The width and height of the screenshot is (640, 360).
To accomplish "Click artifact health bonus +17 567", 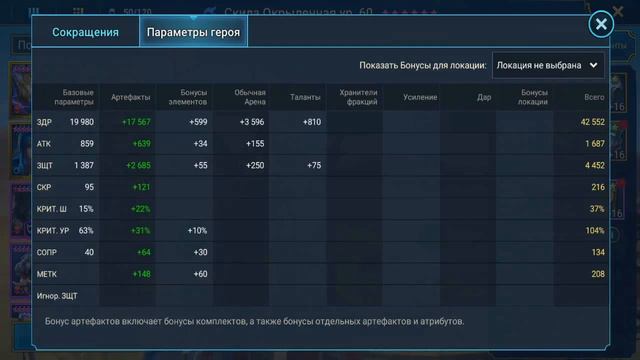I will pyautogui.click(x=136, y=122).
